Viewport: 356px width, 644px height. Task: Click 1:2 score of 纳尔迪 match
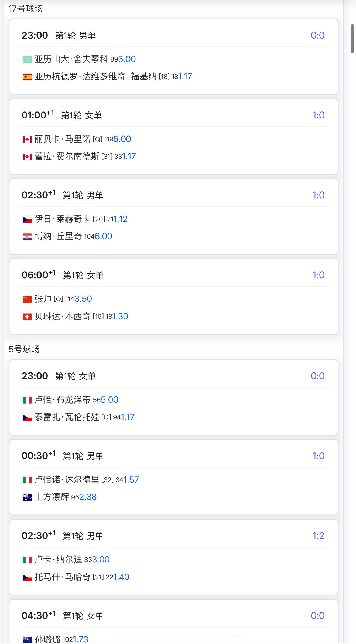click(318, 535)
